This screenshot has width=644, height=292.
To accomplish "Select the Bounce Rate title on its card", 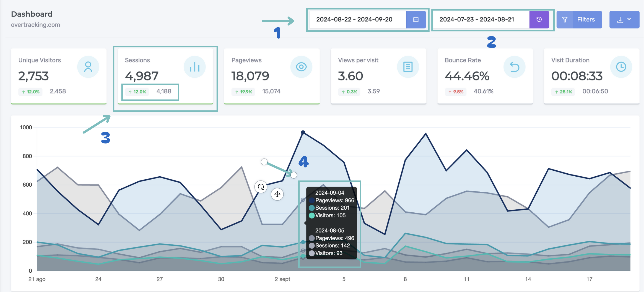I will (463, 60).
